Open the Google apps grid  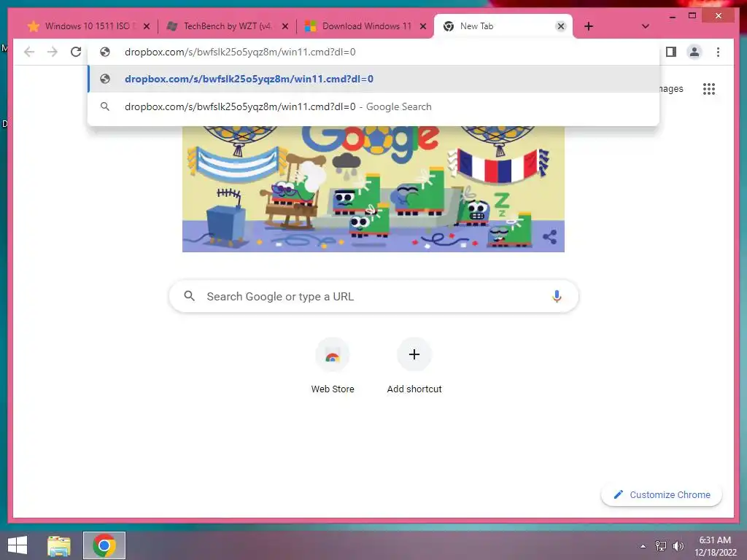(x=709, y=88)
